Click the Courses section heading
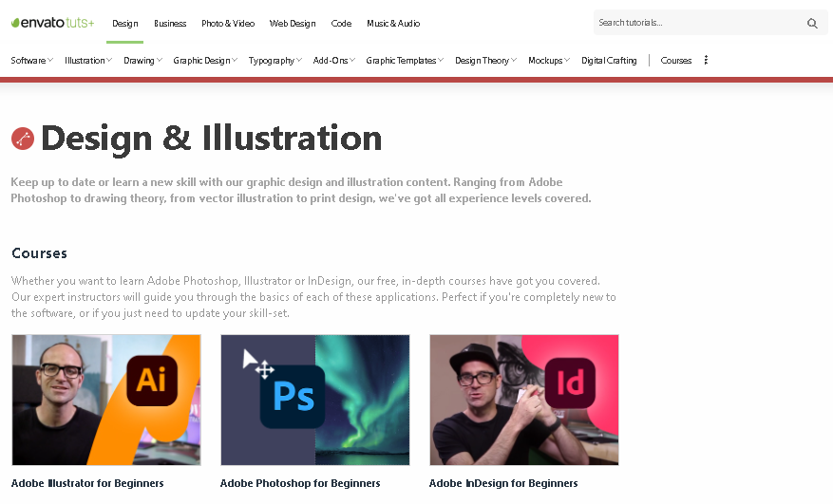The height and width of the screenshot is (504, 833). click(39, 253)
